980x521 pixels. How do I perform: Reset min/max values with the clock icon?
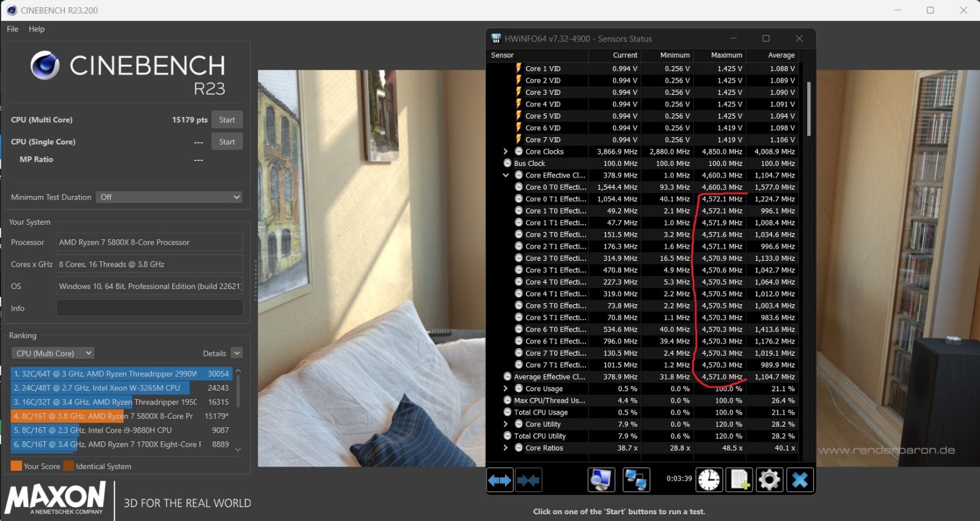(x=709, y=480)
